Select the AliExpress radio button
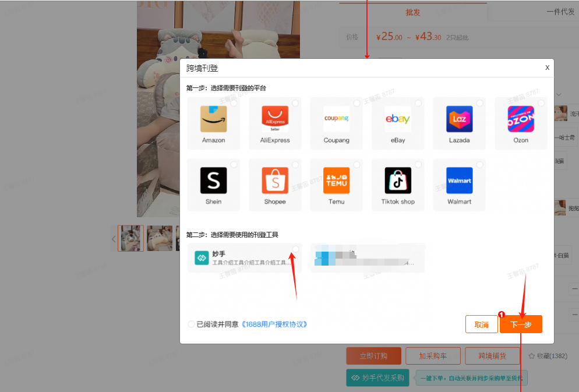This screenshot has width=579, height=392. [295, 103]
